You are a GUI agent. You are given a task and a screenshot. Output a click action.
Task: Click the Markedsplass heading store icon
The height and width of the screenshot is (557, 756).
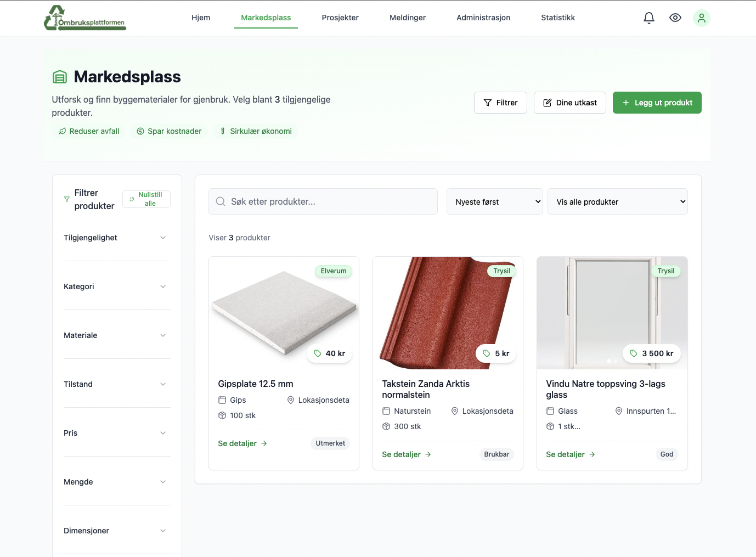click(x=60, y=77)
